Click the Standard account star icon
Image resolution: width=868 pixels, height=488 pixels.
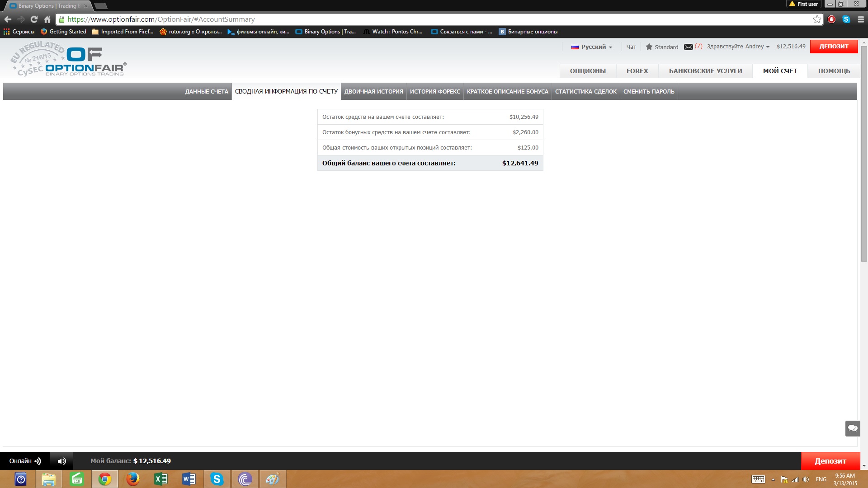(649, 47)
